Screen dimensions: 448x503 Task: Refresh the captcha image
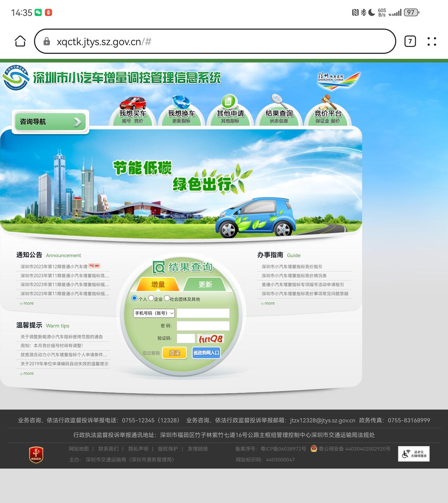click(211, 339)
